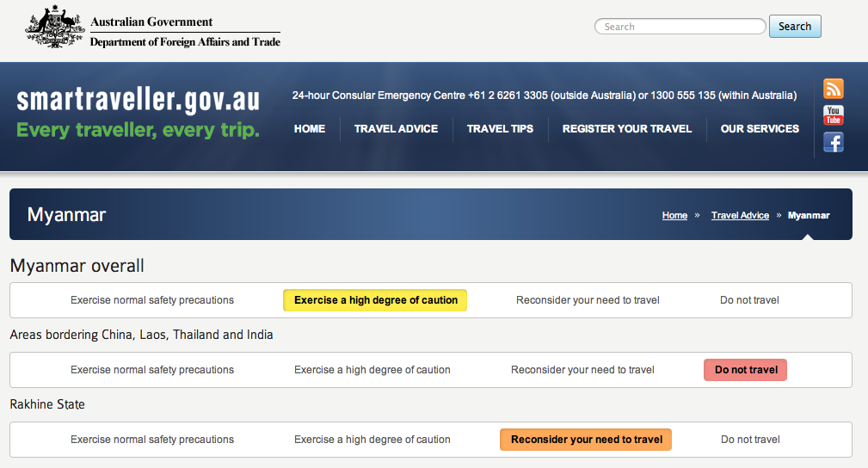
Task: Open the TRAVEL TIPS menu
Action: [500, 129]
